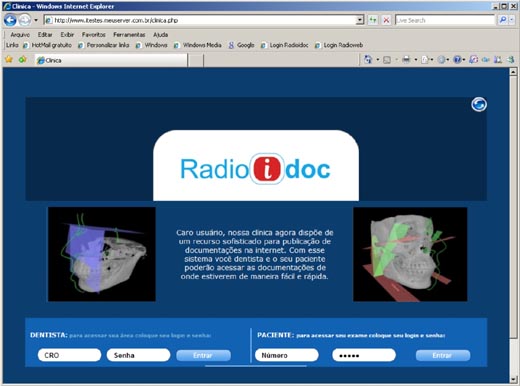Open the Favoritos menu

(94, 35)
